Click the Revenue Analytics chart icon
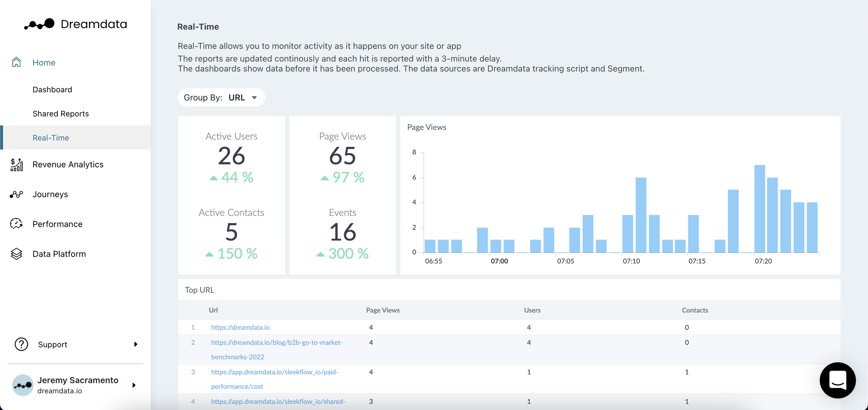This screenshot has height=410, width=868. pyautogui.click(x=16, y=165)
